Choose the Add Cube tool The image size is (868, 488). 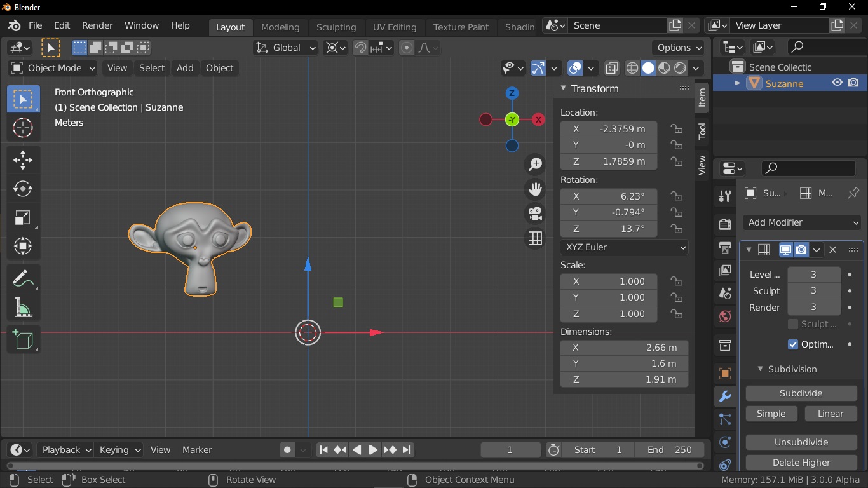point(23,341)
